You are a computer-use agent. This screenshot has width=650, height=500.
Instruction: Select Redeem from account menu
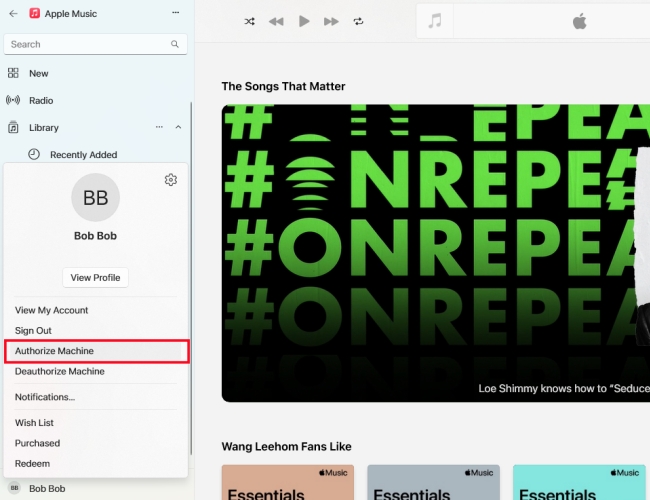32,464
